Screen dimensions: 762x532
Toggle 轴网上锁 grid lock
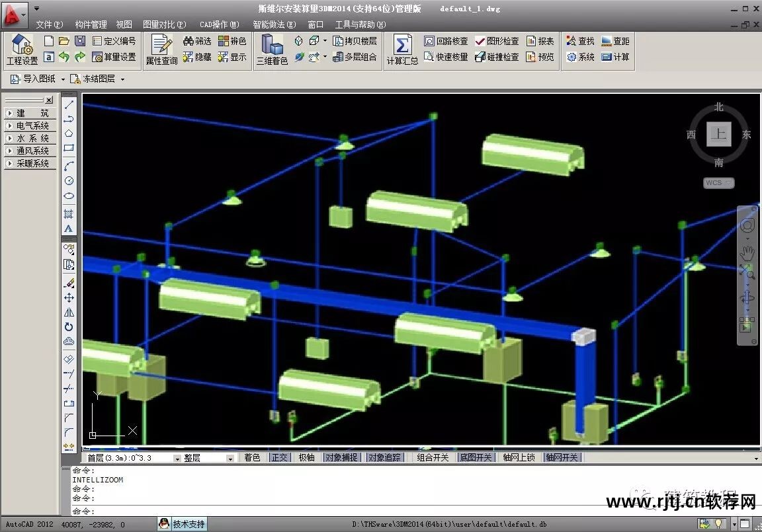519,458
